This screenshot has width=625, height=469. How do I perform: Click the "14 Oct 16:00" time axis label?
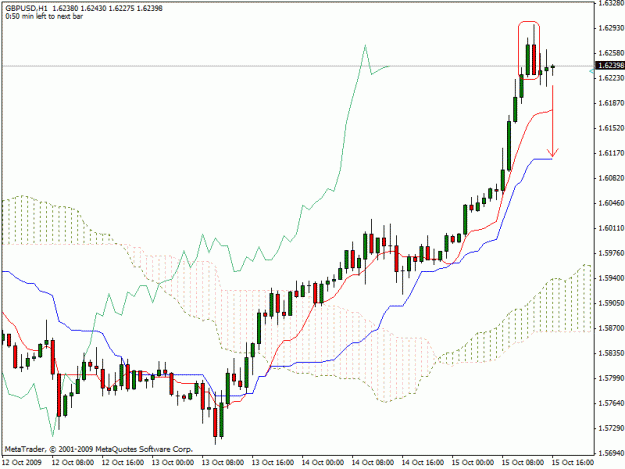click(423, 463)
